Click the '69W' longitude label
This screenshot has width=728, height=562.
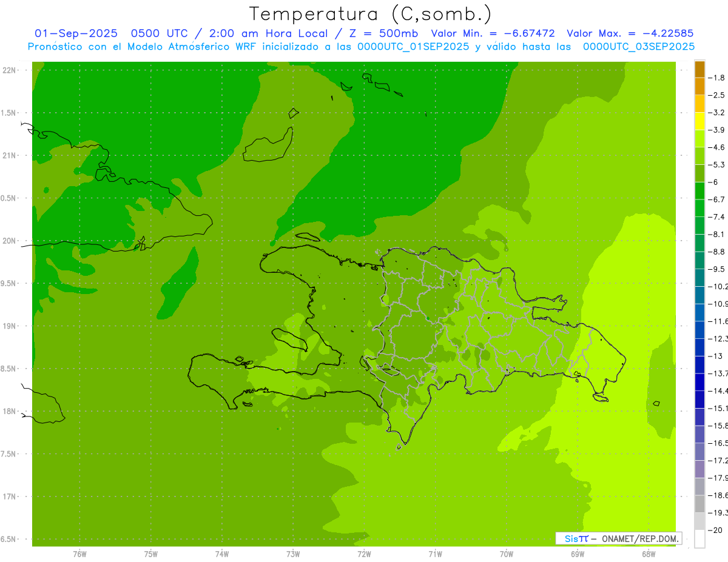click(578, 554)
